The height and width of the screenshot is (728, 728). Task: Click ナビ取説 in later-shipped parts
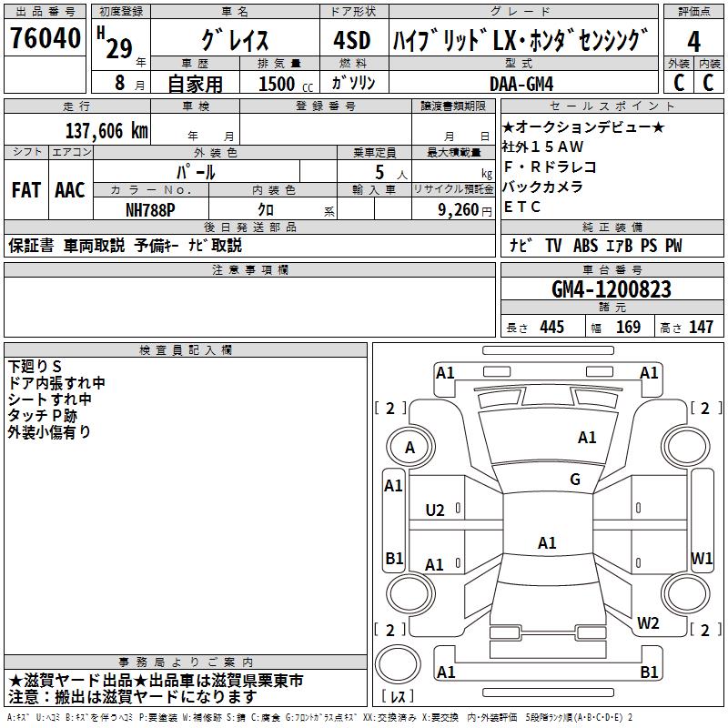click(215, 246)
